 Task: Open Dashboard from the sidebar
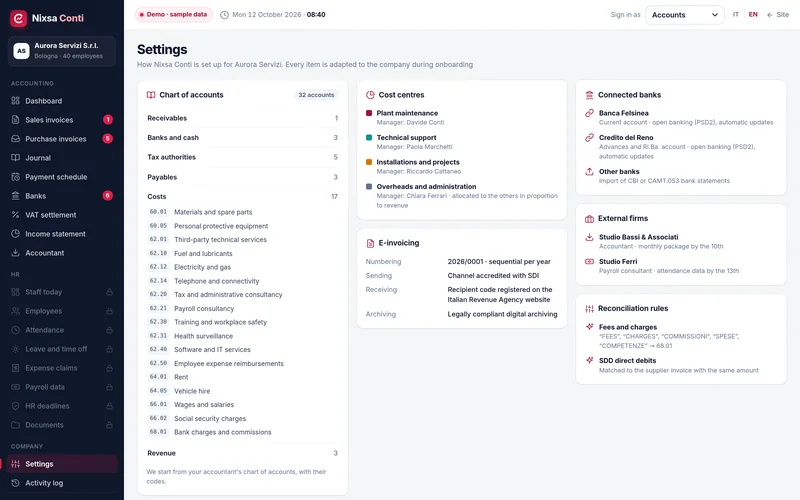(x=62, y=101)
